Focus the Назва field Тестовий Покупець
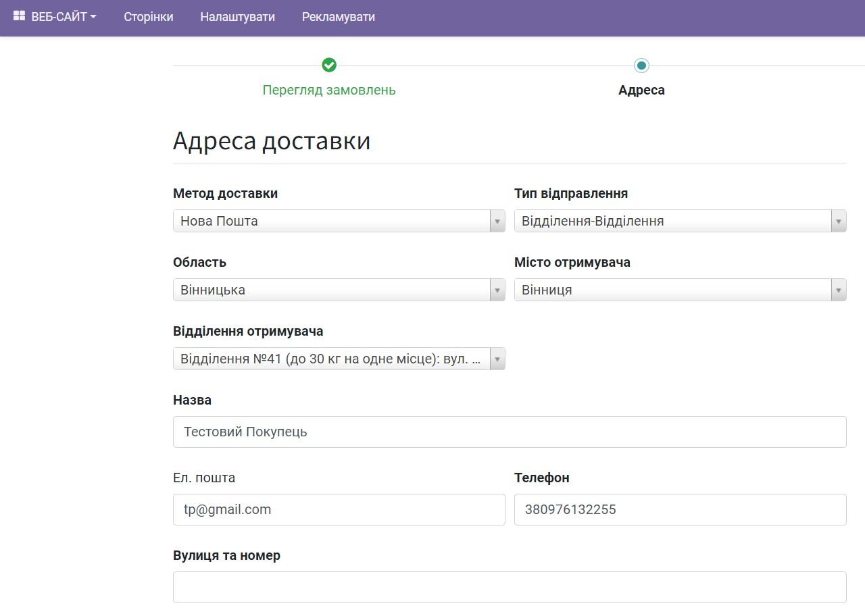The image size is (865, 616). coord(510,432)
